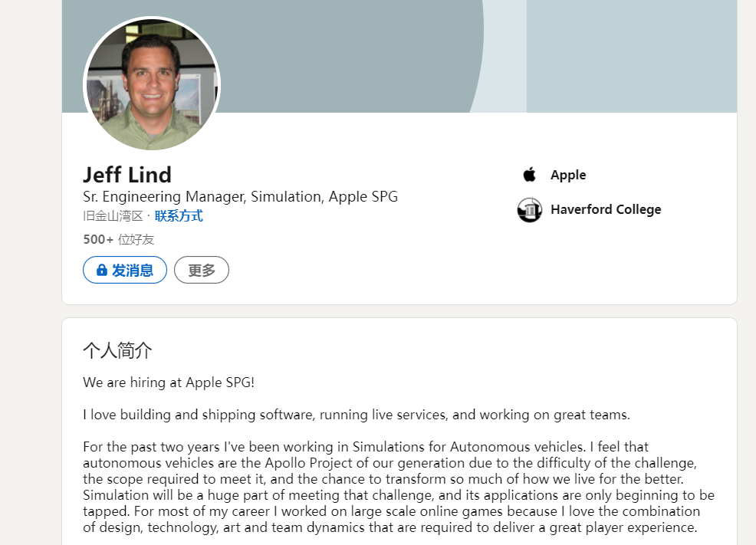Viewport: 756px width, 545px height.
Task: Click the light-blue right section of banner
Action: (x=632, y=56)
